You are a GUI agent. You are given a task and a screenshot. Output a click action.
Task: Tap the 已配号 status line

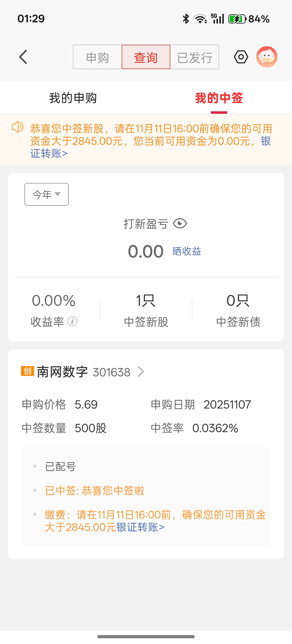point(61,466)
